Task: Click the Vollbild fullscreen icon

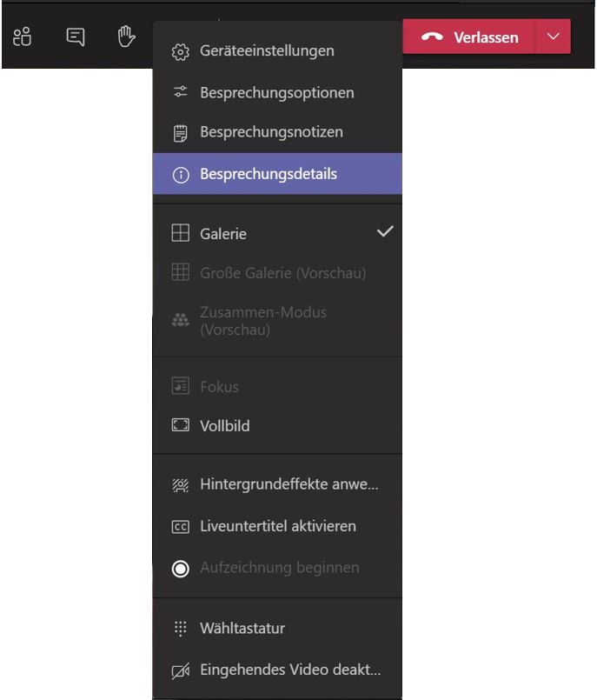Action: [x=180, y=427]
